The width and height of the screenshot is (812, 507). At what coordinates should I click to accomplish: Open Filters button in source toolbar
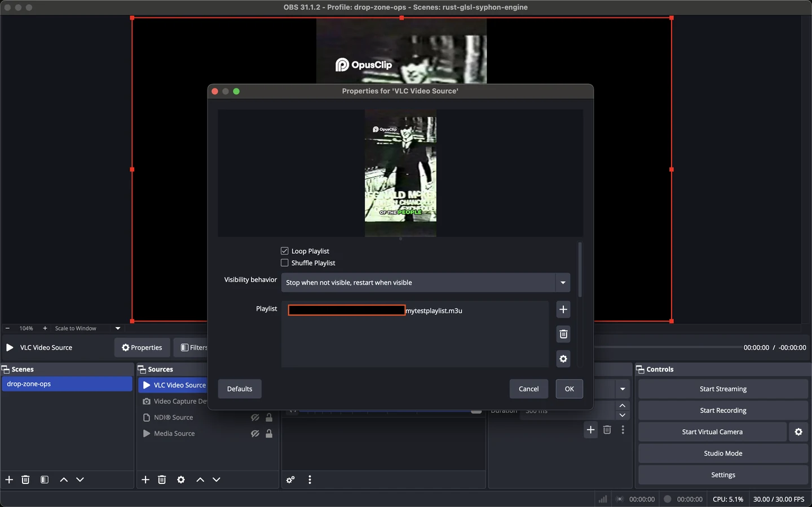pyautogui.click(x=191, y=347)
